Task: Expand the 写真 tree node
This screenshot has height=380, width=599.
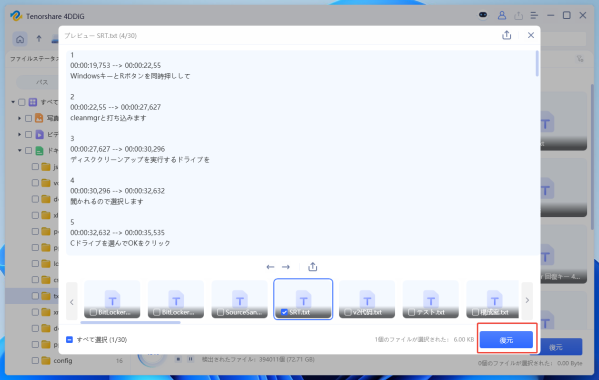Action: click(19, 118)
